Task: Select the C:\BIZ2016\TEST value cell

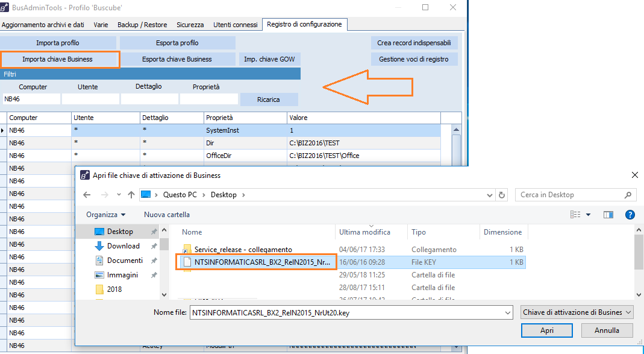Action: [364, 143]
